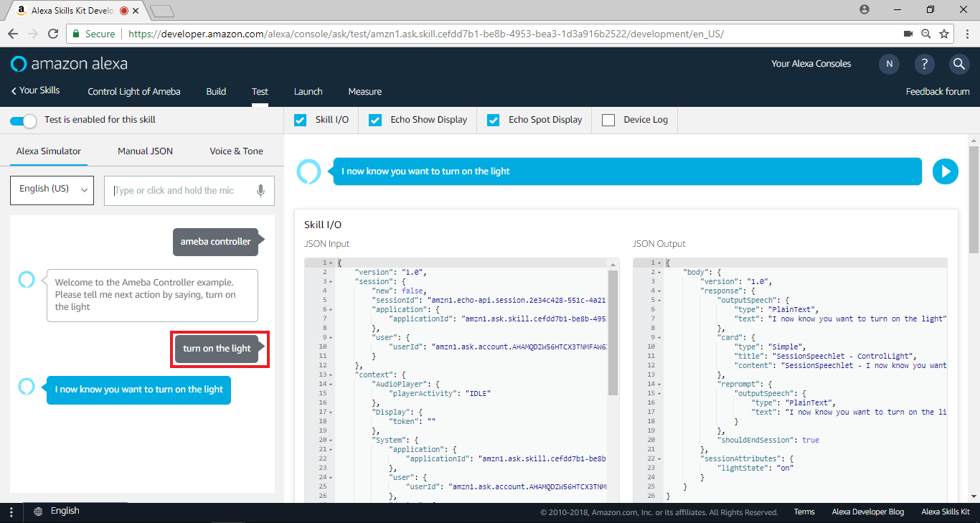Click the amazon alexa logo
The image size is (980, 523).
point(70,64)
